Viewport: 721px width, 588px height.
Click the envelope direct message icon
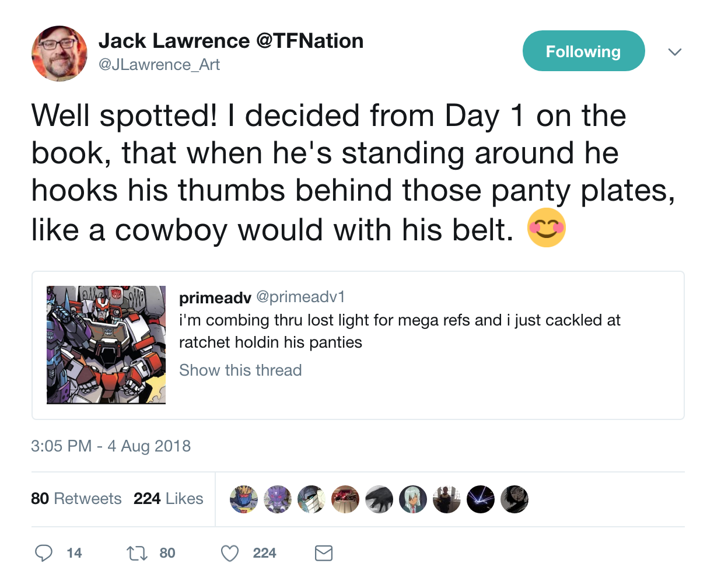(x=324, y=553)
